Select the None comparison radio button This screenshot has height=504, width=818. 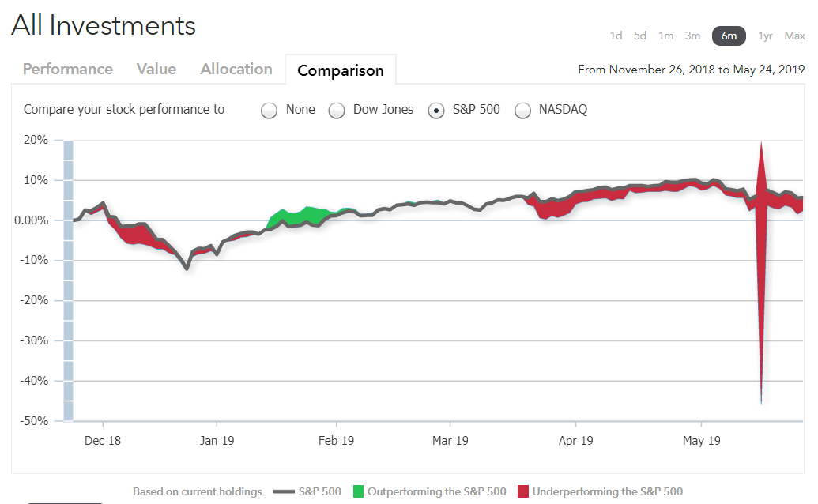(270, 111)
